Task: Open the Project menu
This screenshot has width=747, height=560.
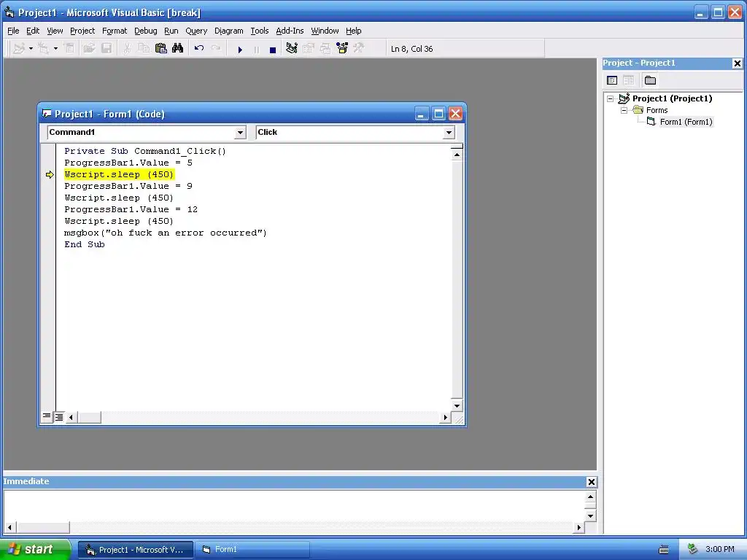Action: pos(82,31)
